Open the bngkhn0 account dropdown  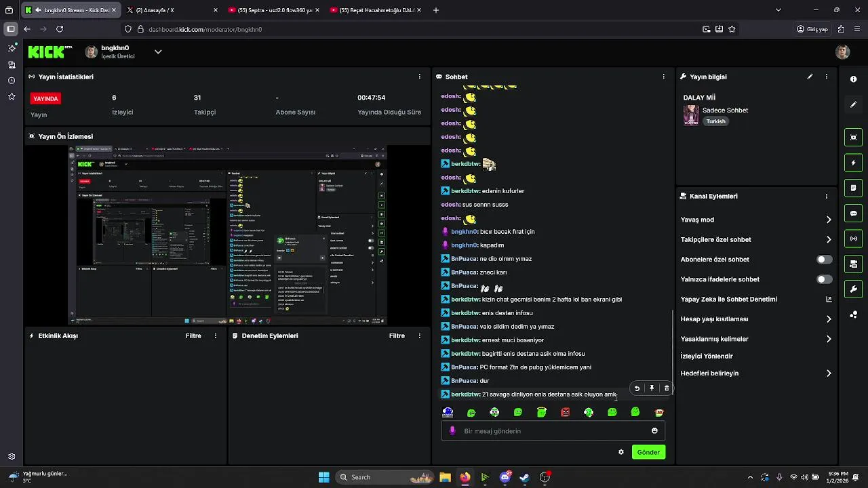tap(158, 52)
